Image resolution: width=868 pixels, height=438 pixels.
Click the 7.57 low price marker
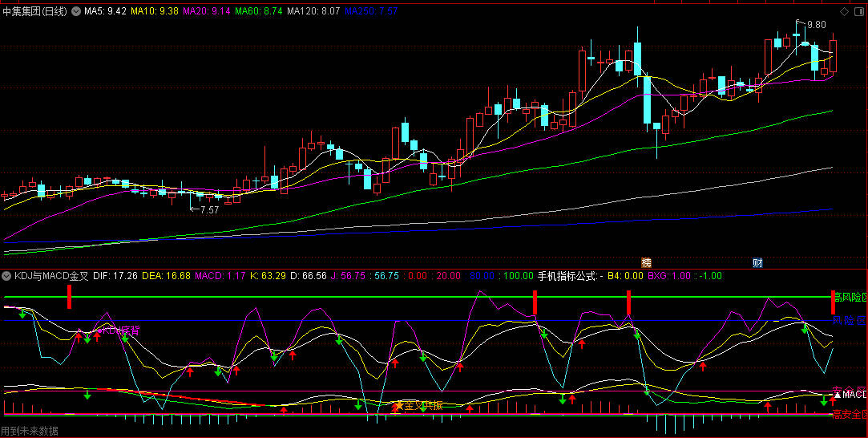209,209
